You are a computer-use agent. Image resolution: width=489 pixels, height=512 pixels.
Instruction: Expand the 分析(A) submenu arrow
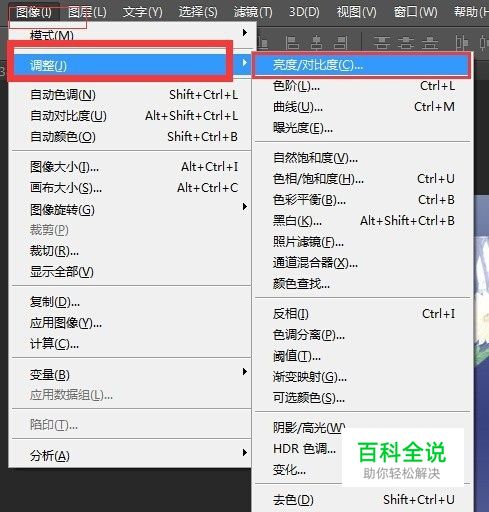click(245, 453)
